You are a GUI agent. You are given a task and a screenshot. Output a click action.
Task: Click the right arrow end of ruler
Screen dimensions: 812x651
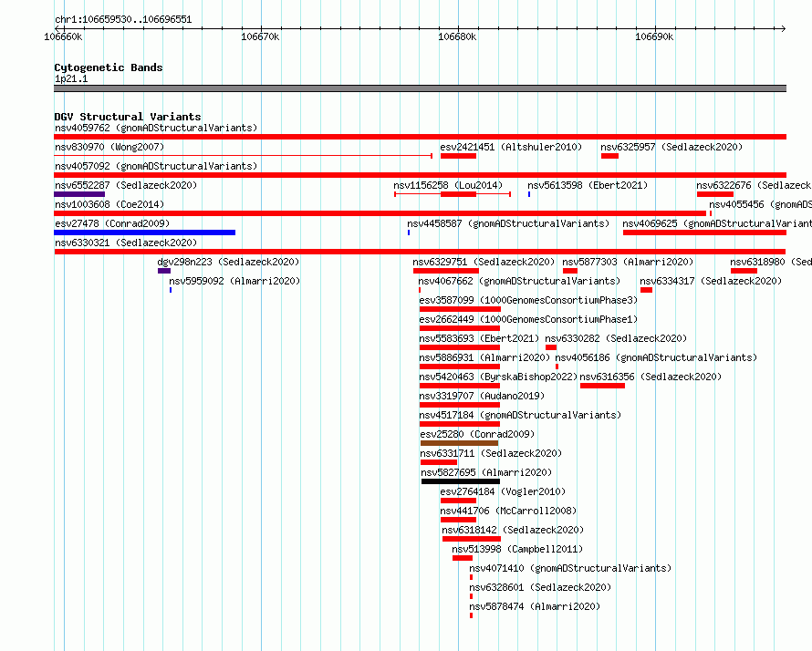(783, 28)
